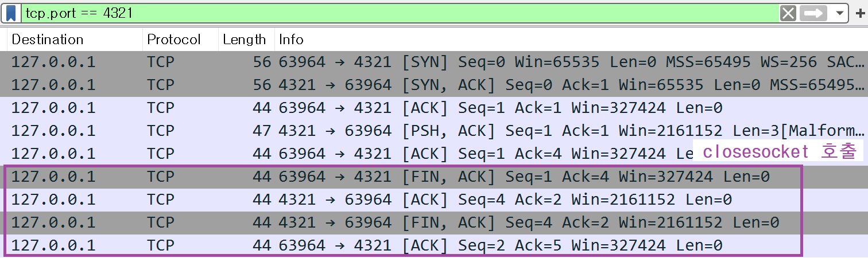
Task: Select the [PSH, ACK] Len=3 packet row
Action: click(402, 131)
